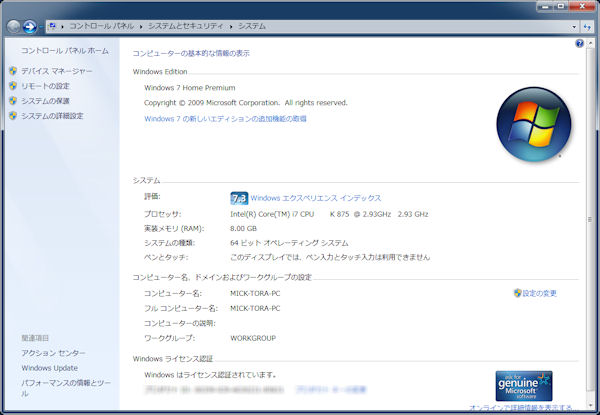Click the Genuine Microsoft software badge
The height and width of the screenshot is (415, 600).
[x=524, y=384]
